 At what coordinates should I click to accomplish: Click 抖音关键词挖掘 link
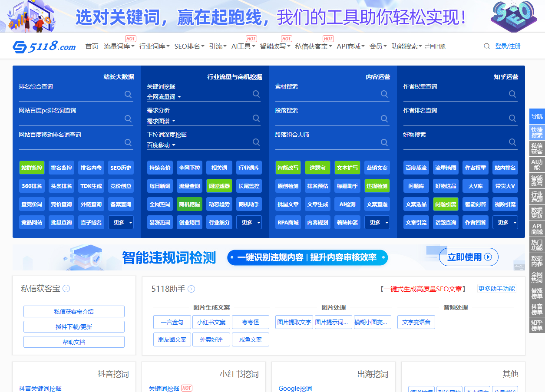tap(40, 389)
